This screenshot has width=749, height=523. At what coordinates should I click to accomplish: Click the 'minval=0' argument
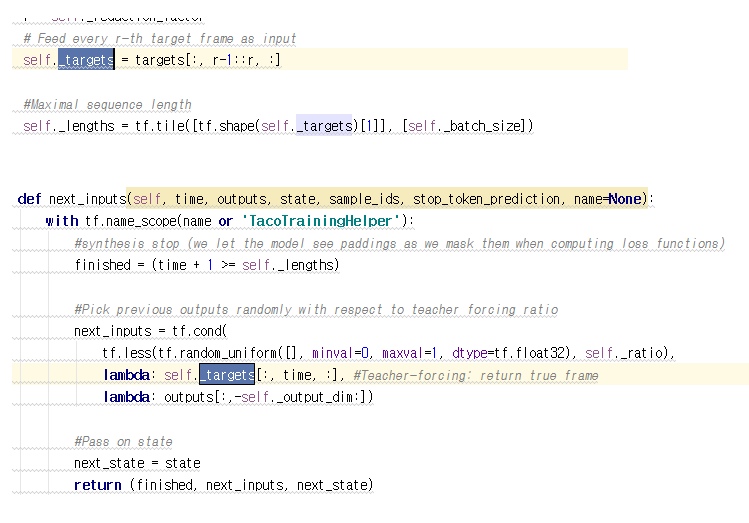(x=340, y=353)
